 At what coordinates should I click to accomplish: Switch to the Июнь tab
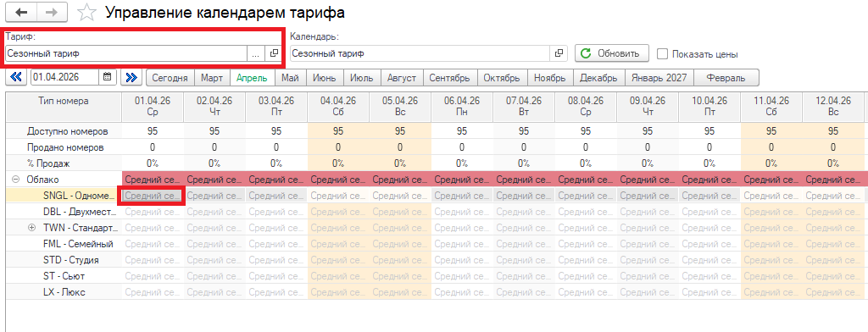tap(325, 78)
